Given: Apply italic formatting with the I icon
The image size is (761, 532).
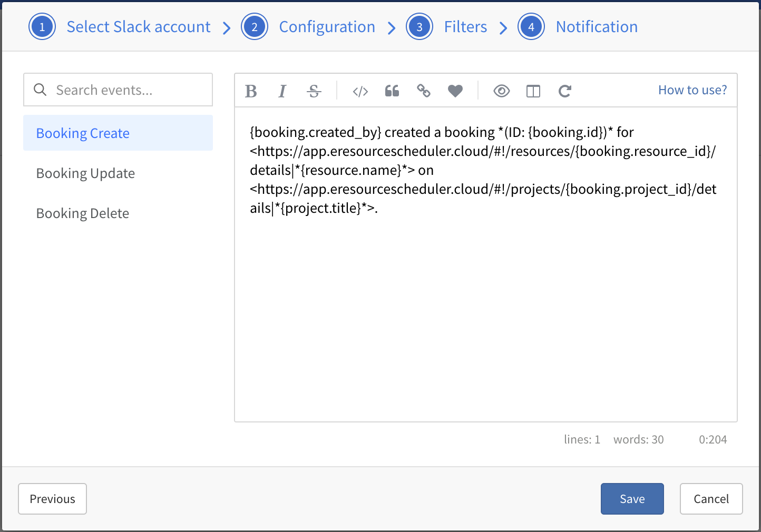Looking at the screenshot, I should coord(282,91).
